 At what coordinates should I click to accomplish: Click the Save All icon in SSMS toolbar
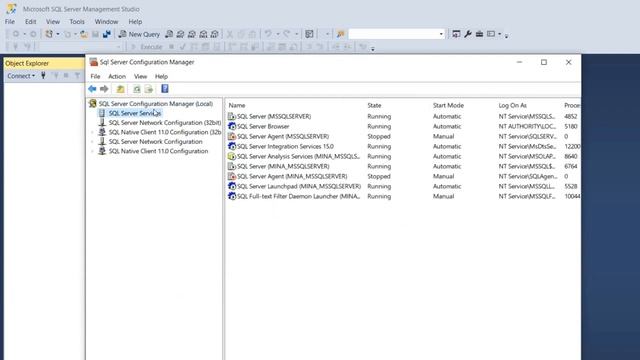[107, 34]
